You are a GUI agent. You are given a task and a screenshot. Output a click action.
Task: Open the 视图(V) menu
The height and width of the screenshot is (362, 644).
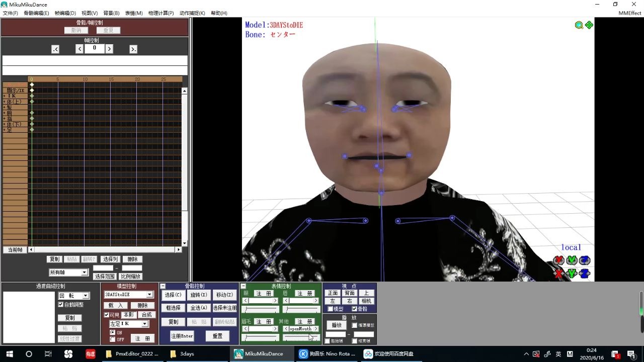[90, 13]
